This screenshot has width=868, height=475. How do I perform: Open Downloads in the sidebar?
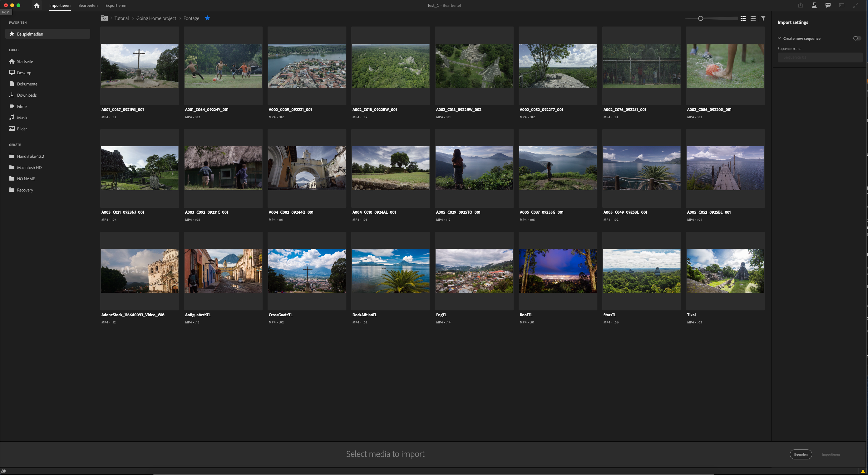(27, 95)
